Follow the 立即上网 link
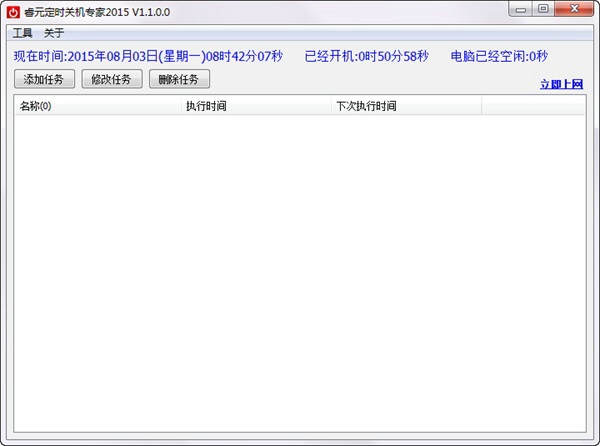This screenshot has width=600, height=446. (x=561, y=84)
